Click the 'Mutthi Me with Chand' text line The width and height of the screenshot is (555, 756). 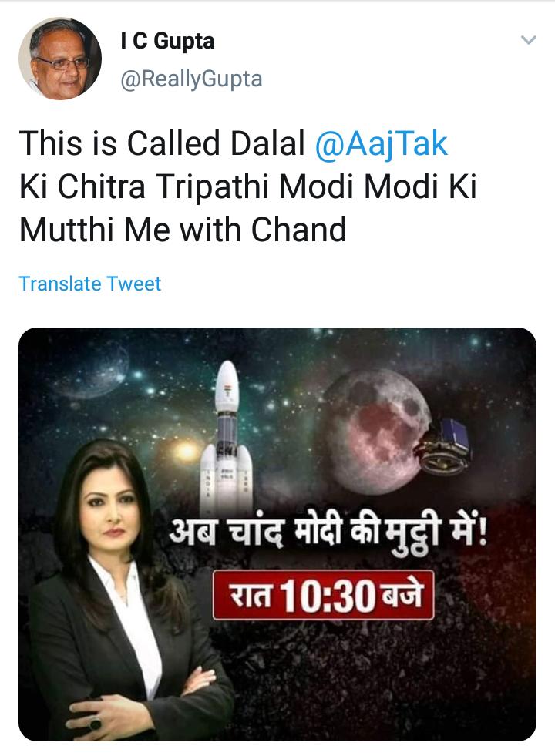[183, 230]
